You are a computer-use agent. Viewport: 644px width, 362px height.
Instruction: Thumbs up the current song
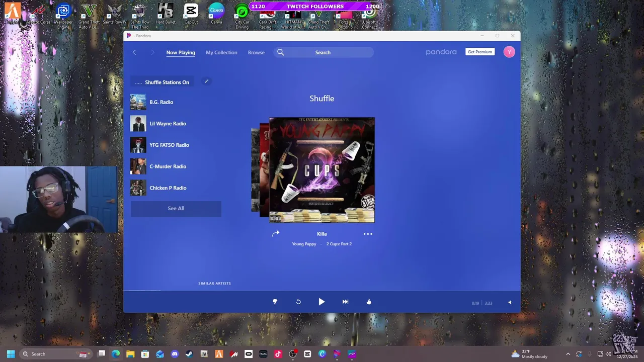coord(369,302)
